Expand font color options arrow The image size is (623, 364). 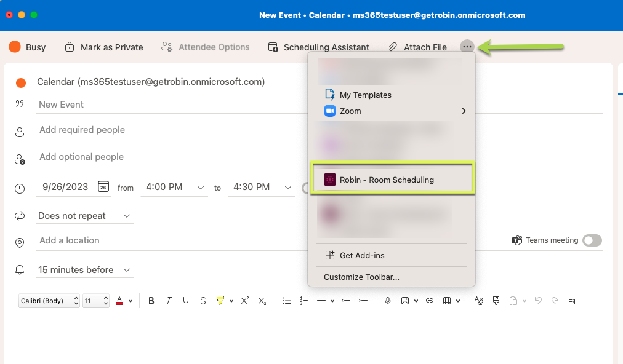[131, 301]
